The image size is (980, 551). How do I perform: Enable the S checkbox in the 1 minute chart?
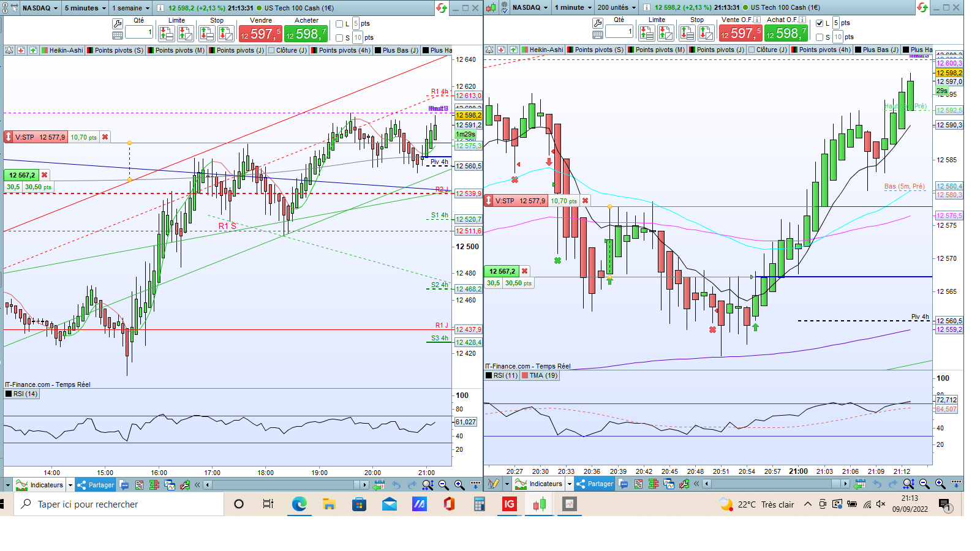[x=820, y=37]
